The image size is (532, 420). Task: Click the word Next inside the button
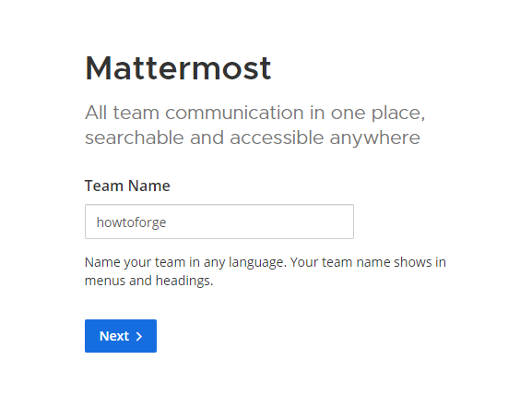[114, 336]
